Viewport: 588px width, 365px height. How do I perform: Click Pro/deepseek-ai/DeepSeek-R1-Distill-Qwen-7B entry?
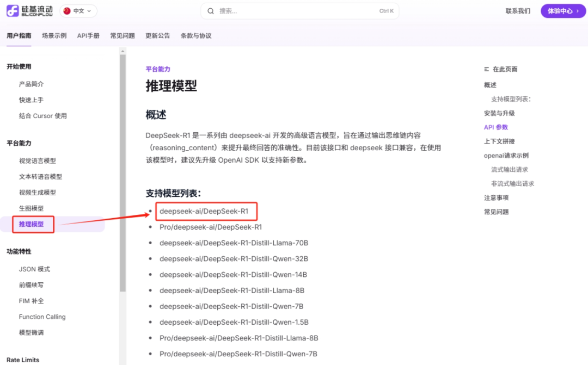238,354
